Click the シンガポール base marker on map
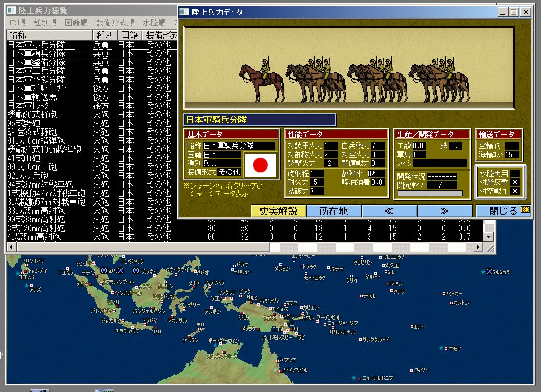The height and width of the screenshot is (392, 541). [113, 293]
